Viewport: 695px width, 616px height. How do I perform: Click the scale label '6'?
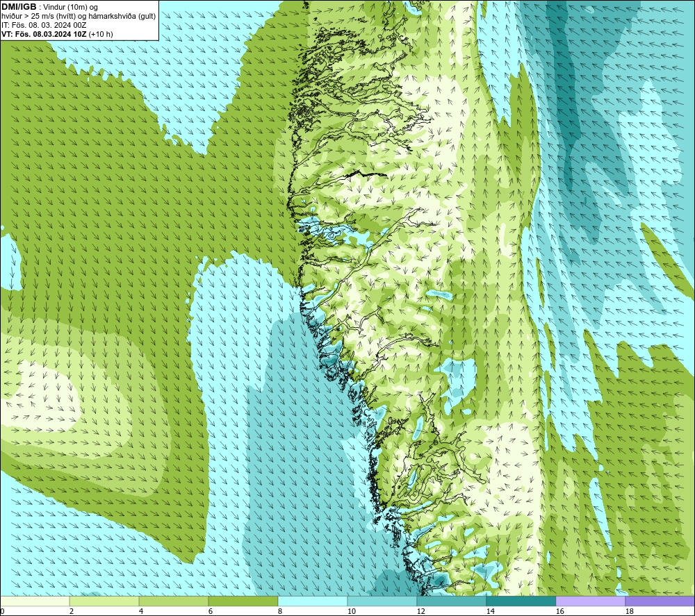tap(211, 612)
